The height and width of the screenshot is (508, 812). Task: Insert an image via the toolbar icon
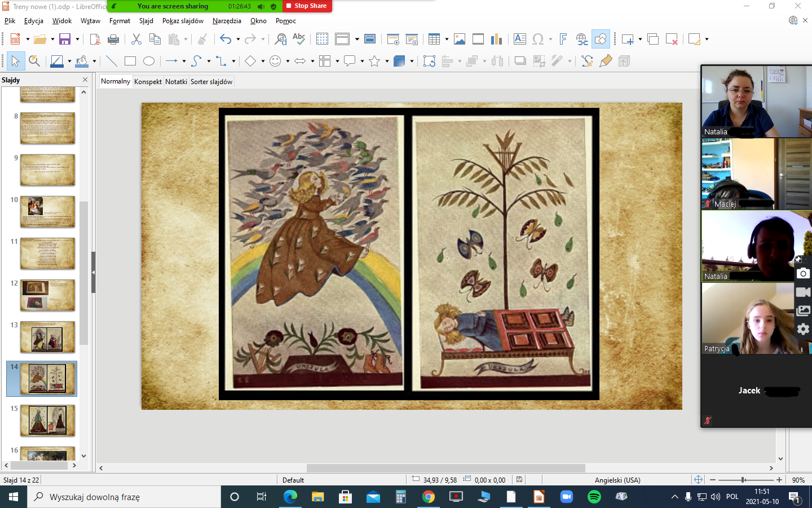pos(460,39)
